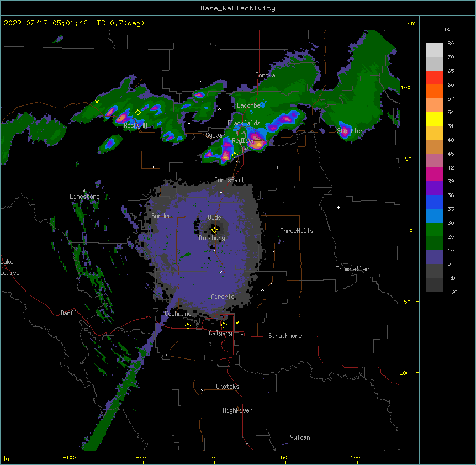476x465 pixels.
Task: Click the yellow diamond marker under Cochrane
Action: pyautogui.click(x=188, y=326)
